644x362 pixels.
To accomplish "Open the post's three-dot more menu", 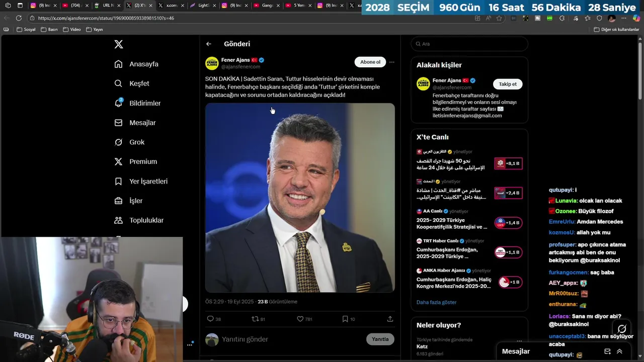I will coord(392,62).
